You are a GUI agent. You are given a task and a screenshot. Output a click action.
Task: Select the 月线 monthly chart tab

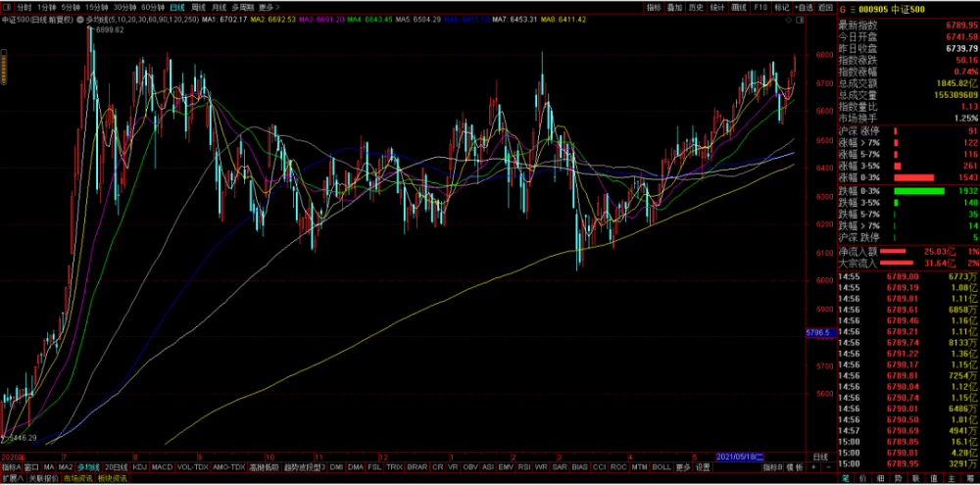tap(219, 8)
